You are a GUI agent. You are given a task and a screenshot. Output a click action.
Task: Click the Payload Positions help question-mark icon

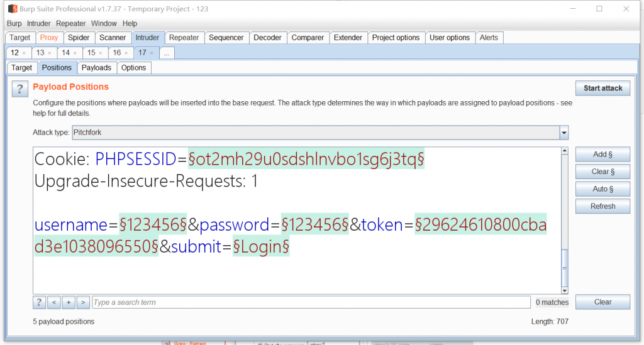coord(20,89)
